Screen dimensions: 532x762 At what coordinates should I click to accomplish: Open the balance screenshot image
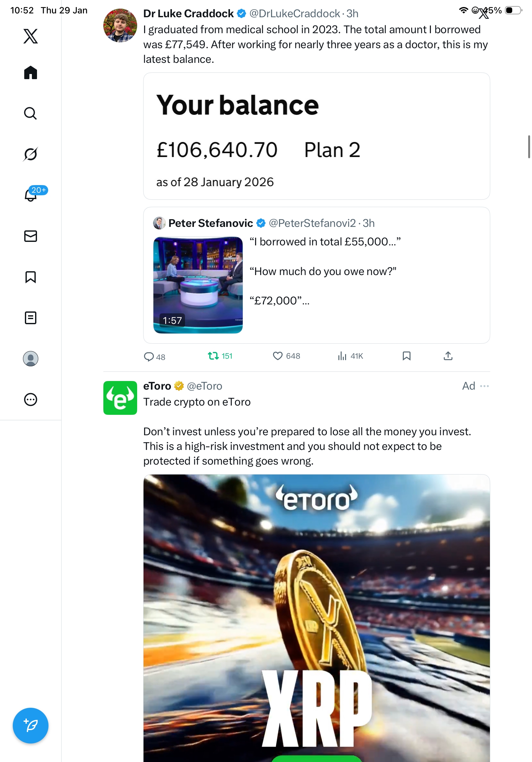pyautogui.click(x=316, y=136)
